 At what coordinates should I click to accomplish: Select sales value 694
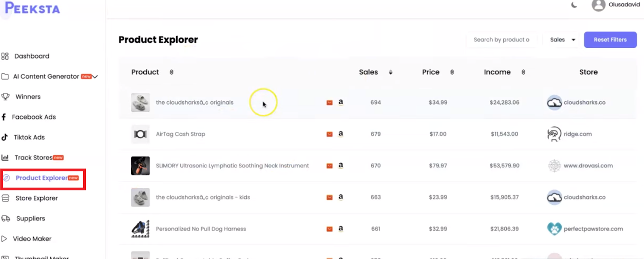[x=376, y=103]
